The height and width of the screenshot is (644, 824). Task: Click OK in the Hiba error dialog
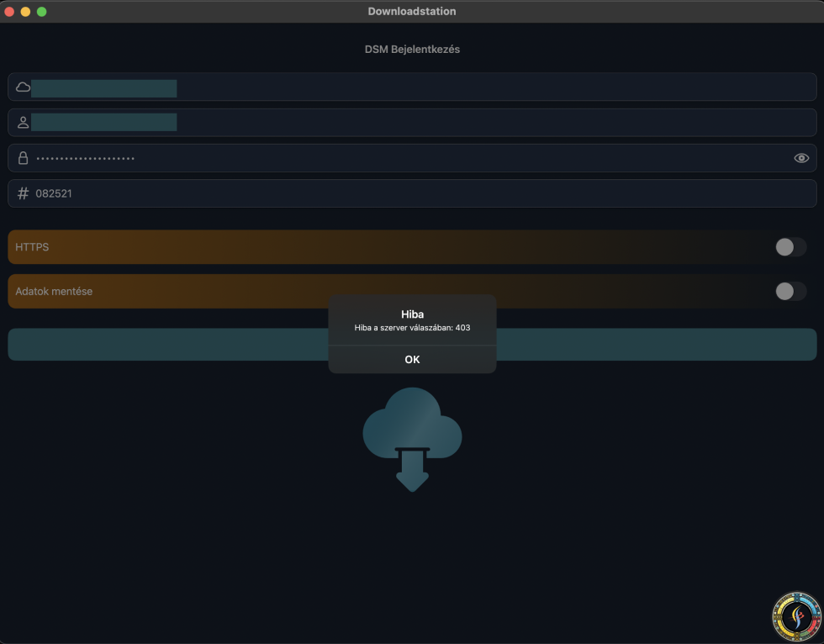[x=412, y=359]
